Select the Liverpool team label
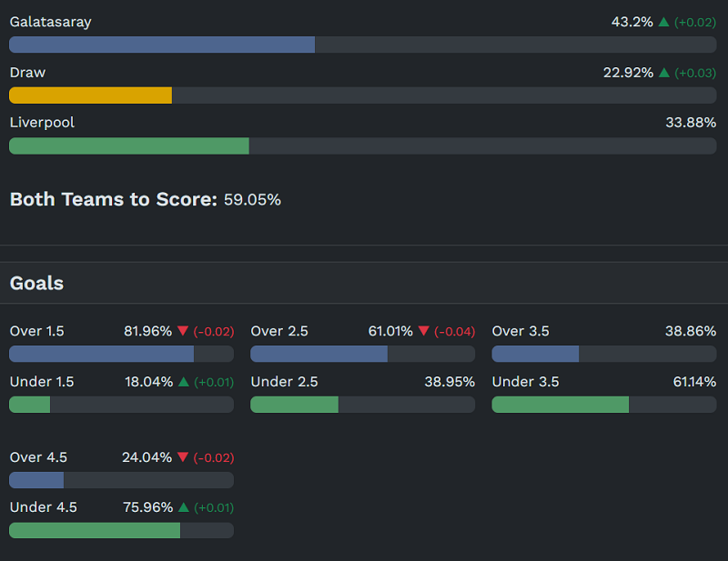 [42, 123]
